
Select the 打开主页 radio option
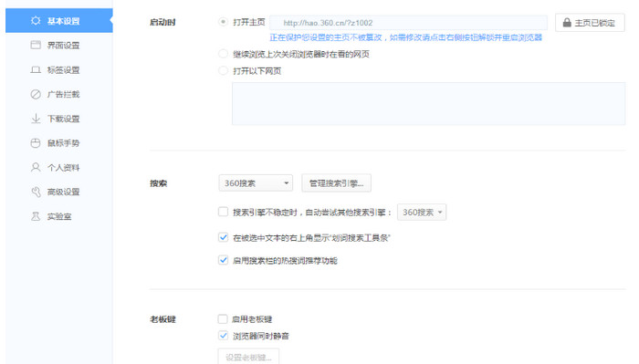tap(223, 22)
